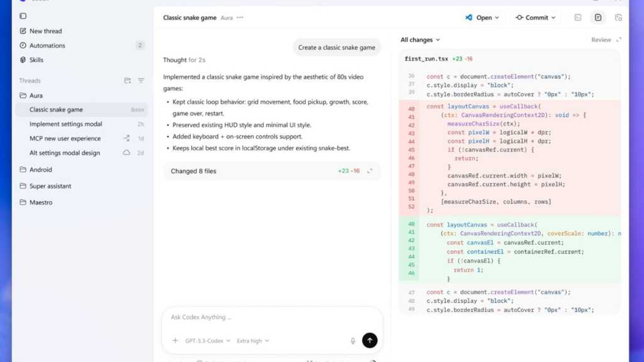
Task: Select the MCP new user experience thread
Action: 65,138
